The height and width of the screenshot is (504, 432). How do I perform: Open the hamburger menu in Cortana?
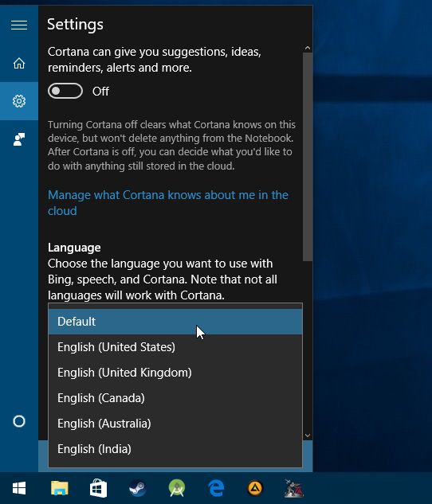[x=19, y=25]
